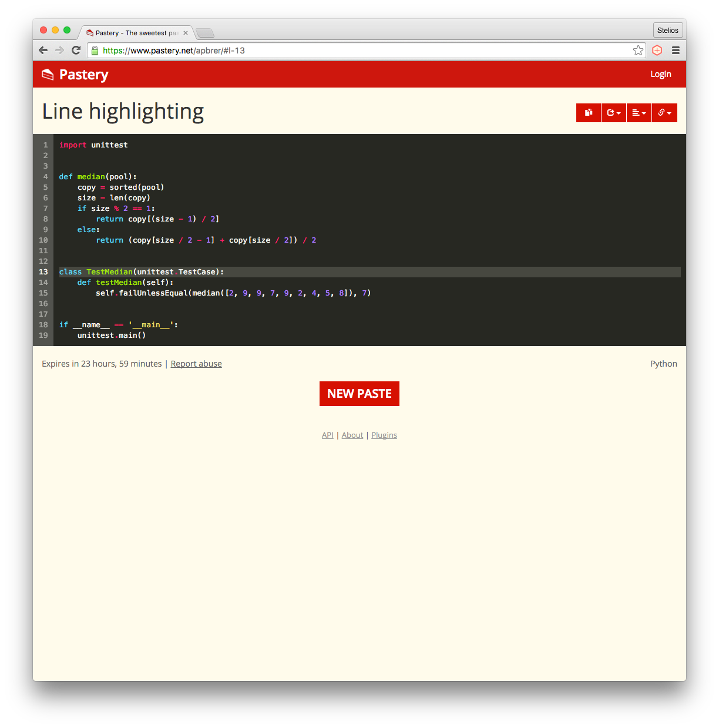Click the browser forward arrow
The image size is (719, 728).
59,51
